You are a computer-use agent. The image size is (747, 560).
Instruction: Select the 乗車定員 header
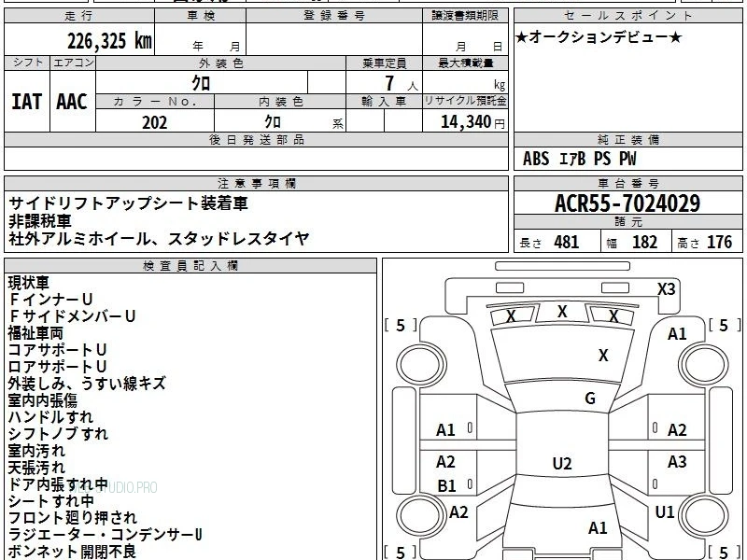(384, 63)
